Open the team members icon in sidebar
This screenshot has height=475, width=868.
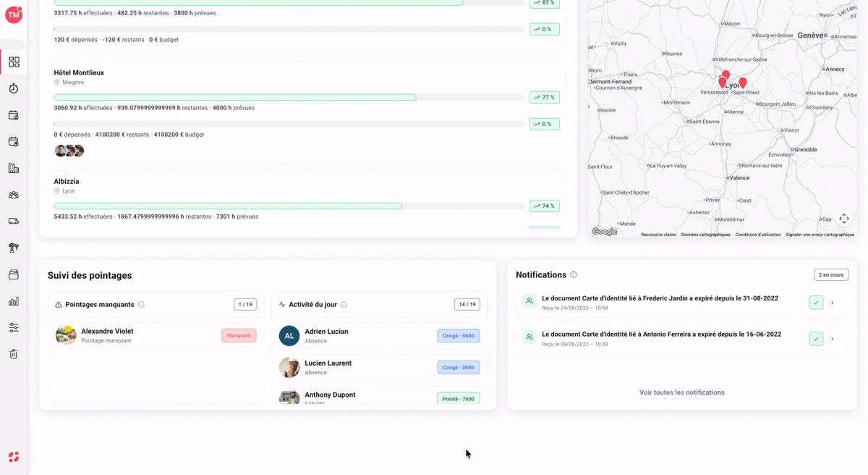14,195
